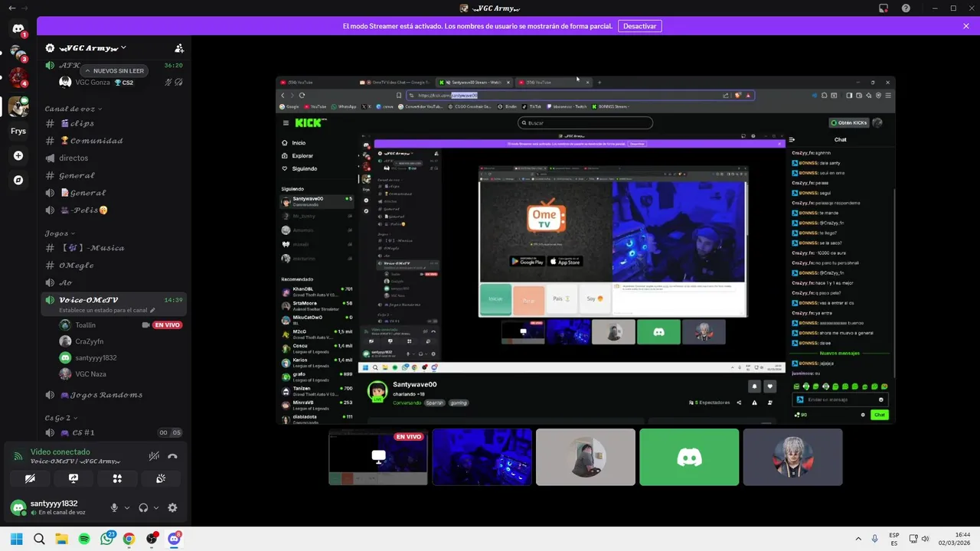980x551 pixels.
Task: Open microphone input options arrow
Action: [x=126, y=507]
